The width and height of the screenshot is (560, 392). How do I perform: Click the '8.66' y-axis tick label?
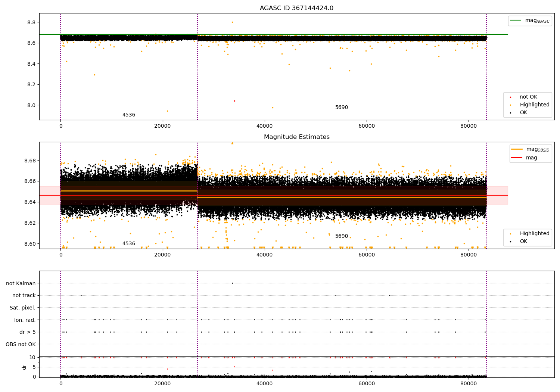point(30,181)
